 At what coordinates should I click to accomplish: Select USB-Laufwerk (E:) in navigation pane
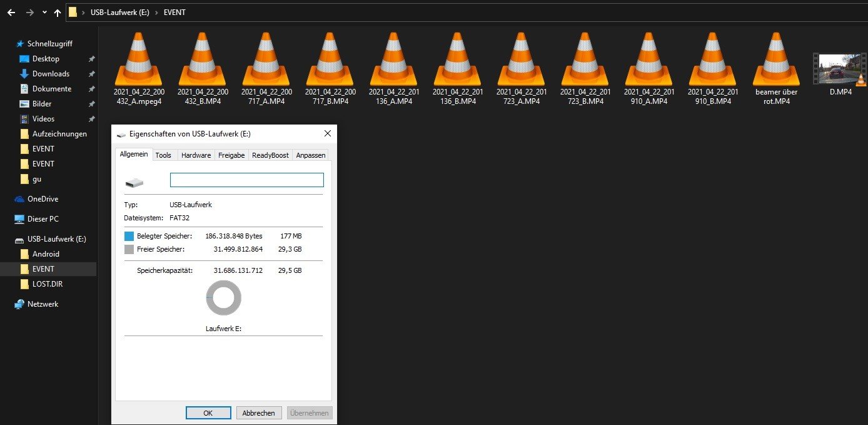point(56,239)
